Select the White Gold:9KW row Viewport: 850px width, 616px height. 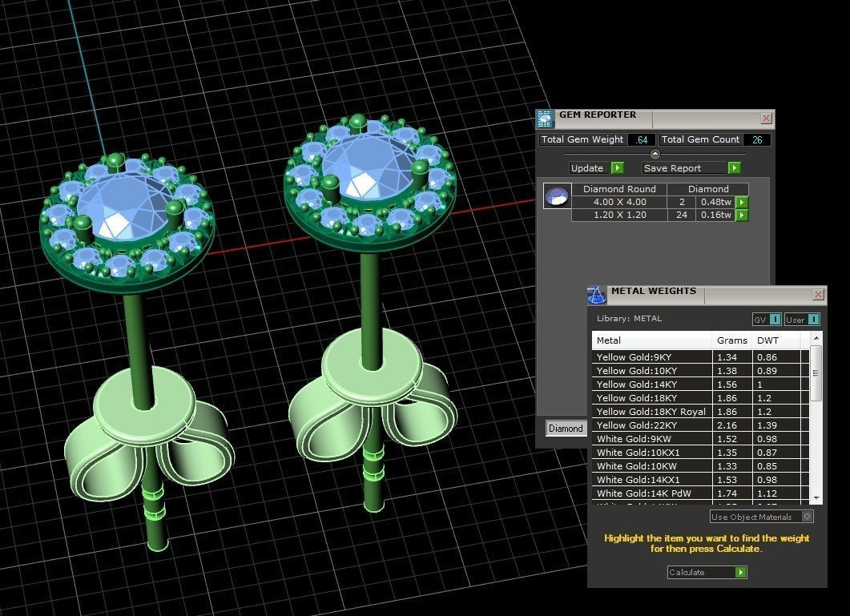coord(701,439)
